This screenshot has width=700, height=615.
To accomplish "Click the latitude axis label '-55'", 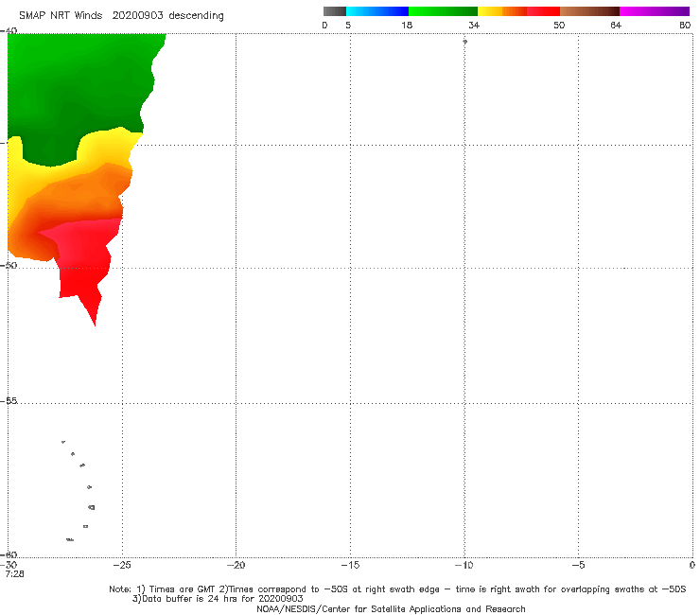I will [9, 400].
